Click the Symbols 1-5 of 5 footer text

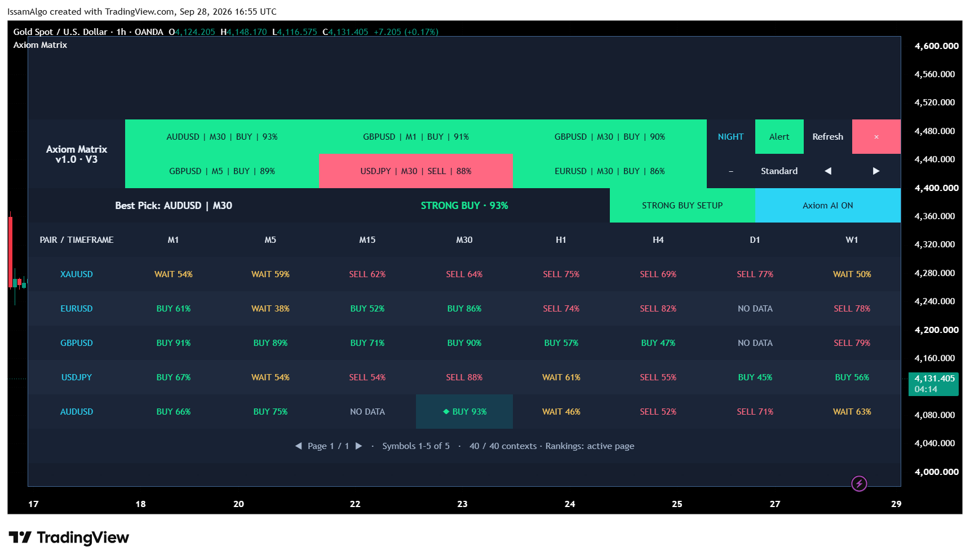416,446
